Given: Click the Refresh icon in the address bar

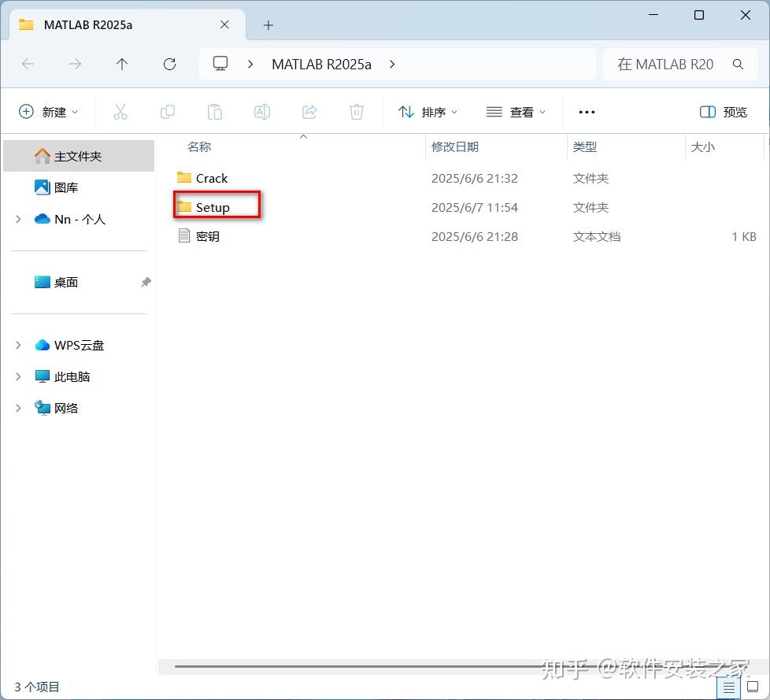Looking at the screenshot, I should [x=169, y=65].
